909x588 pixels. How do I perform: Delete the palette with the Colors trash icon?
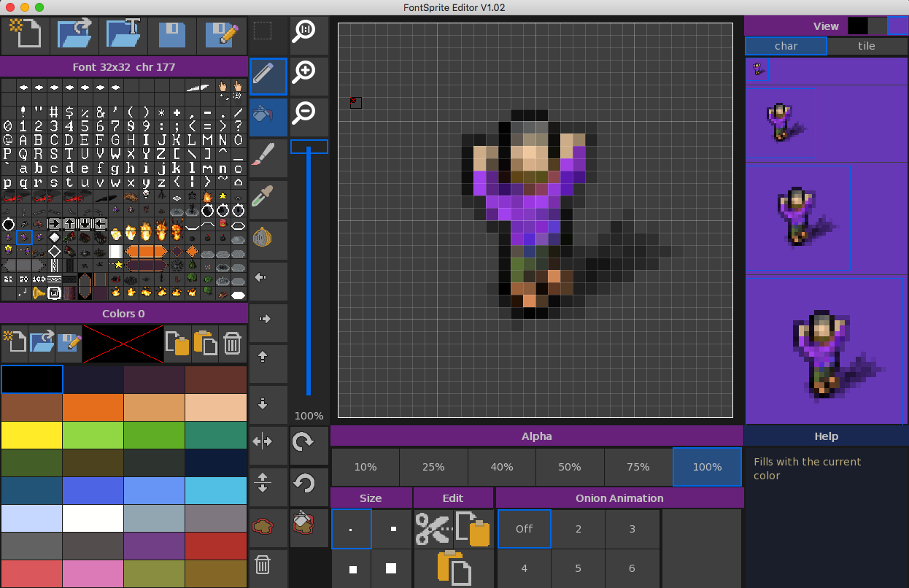232,344
